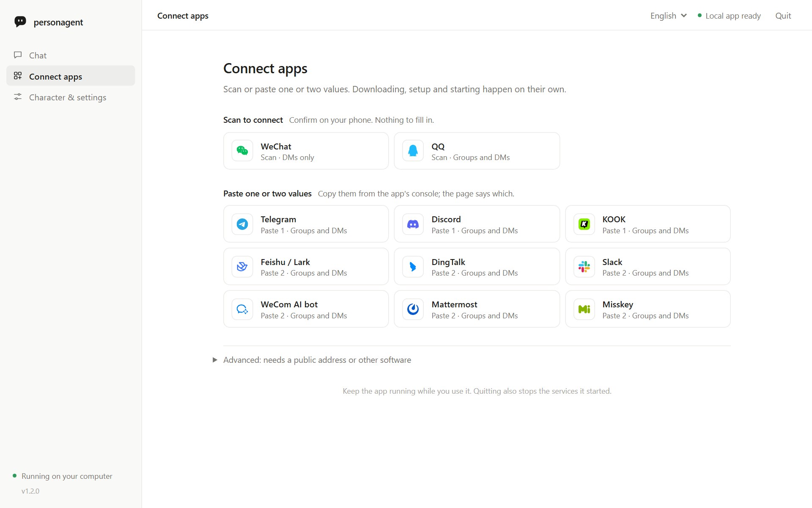This screenshot has height=508, width=812.
Task: Click the DingTalk title text
Action: [x=448, y=262]
